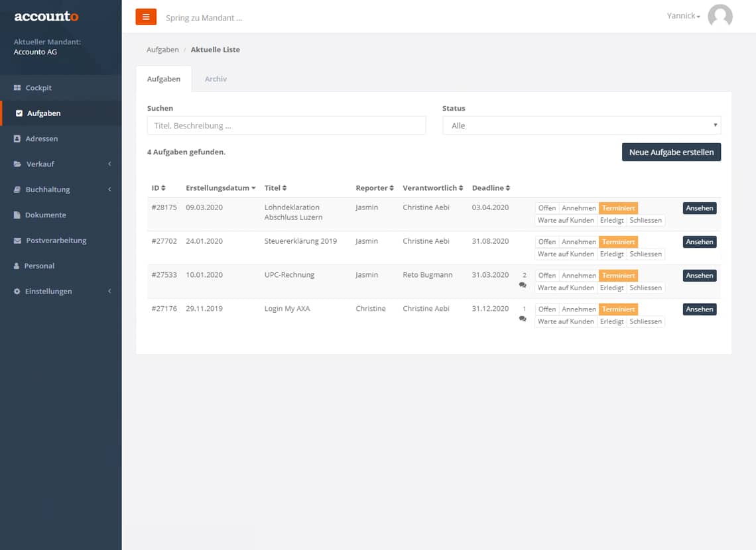The width and height of the screenshot is (756, 550).
Task: Click Schliessen for UPC-Rechnung task
Action: click(646, 288)
